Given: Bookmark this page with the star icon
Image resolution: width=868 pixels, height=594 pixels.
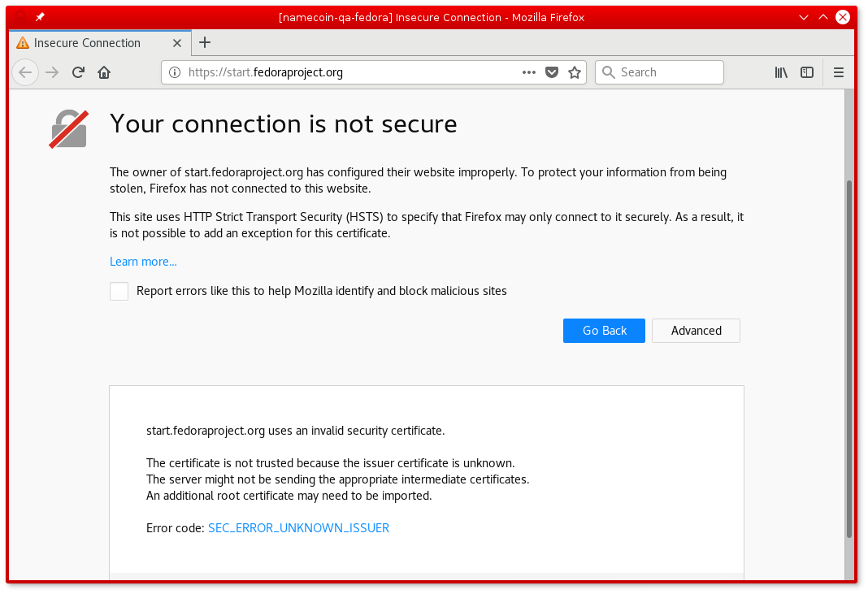Looking at the screenshot, I should (575, 72).
